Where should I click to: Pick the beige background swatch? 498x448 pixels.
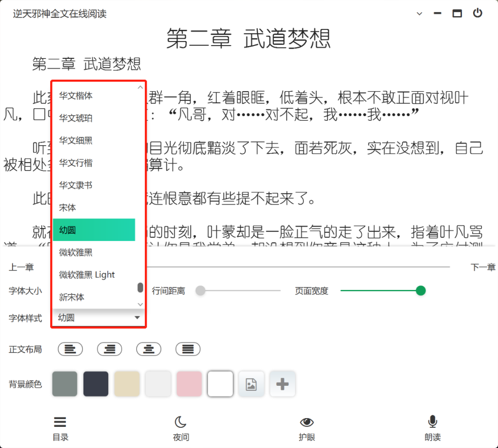click(x=127, y=384)
